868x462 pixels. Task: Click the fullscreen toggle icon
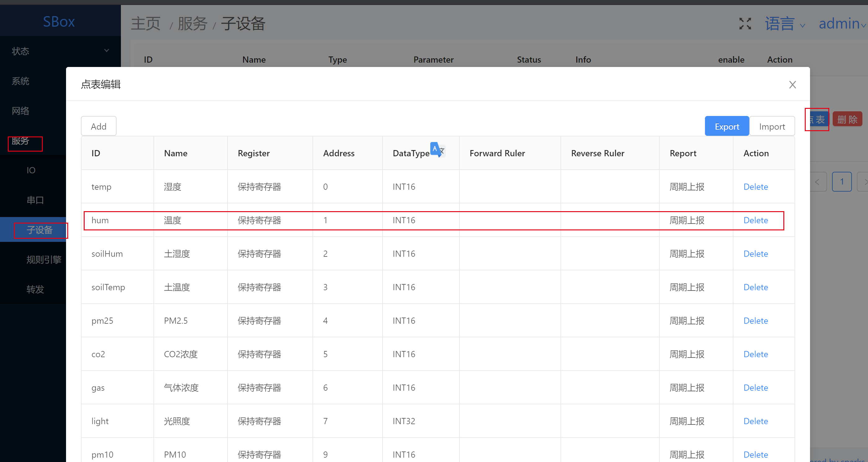tap(745, 24)
